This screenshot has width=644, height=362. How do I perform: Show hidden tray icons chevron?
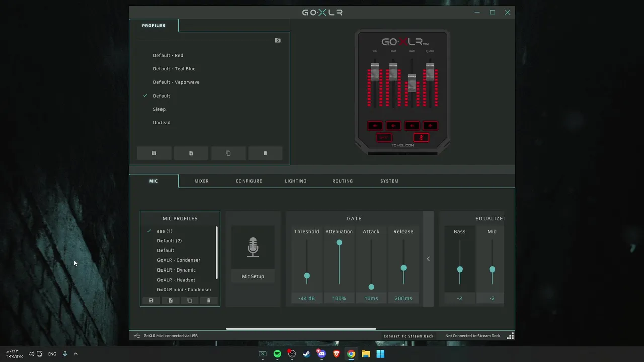[76, 354]
